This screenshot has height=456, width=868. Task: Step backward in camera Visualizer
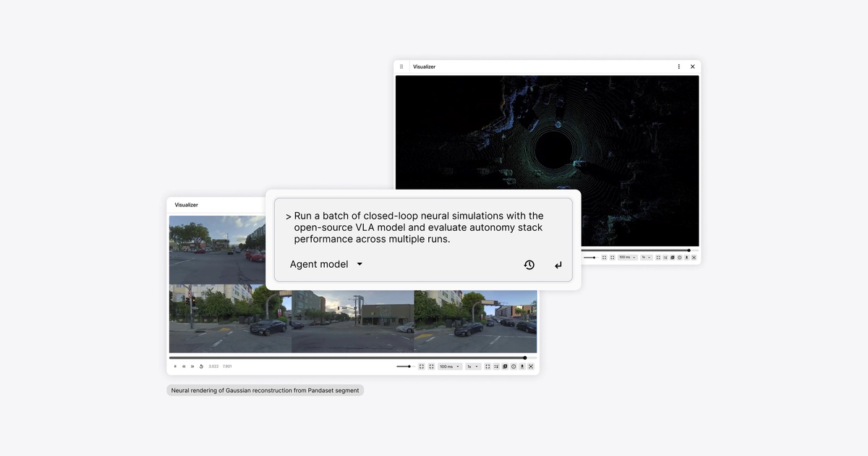pos(184,366)
